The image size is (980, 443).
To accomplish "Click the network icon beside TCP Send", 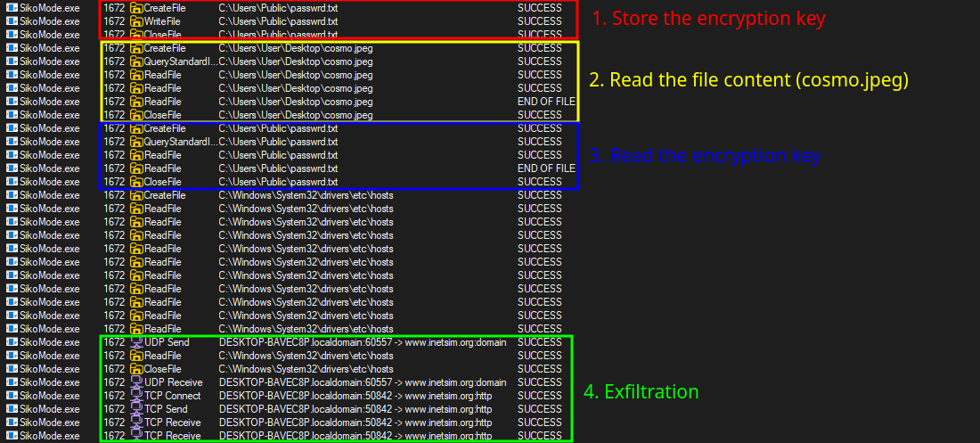I will 136,409.
